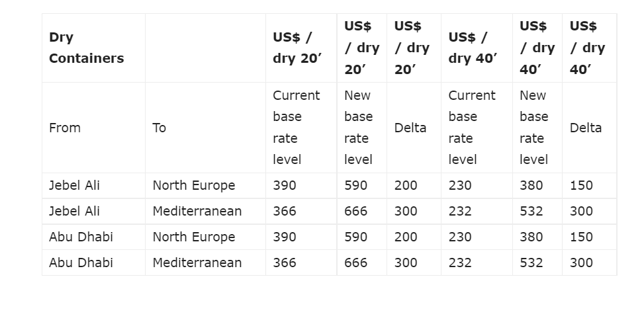
Task: Click "Jebel Ali" in the first data row
Action: pos(74,185)
